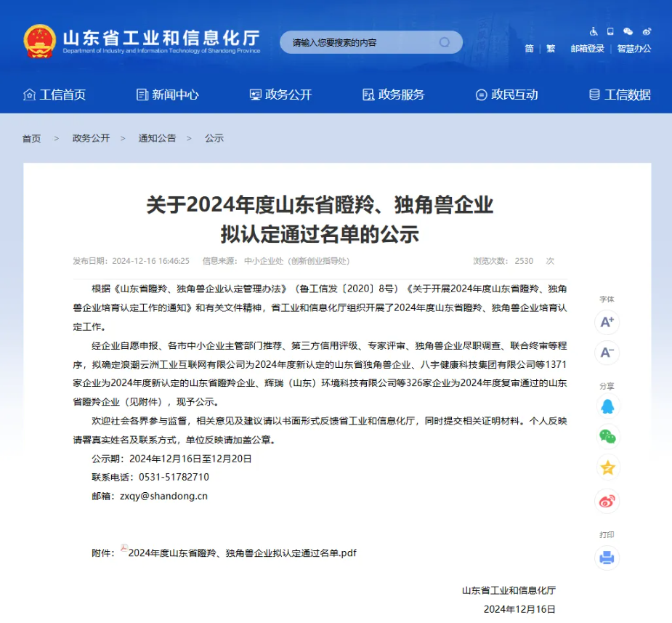This screenshot has height=623, width=672.
Task: Switch to Traditional Chinese (繁)
Action: pyautogui.click(x=551, y=49)
